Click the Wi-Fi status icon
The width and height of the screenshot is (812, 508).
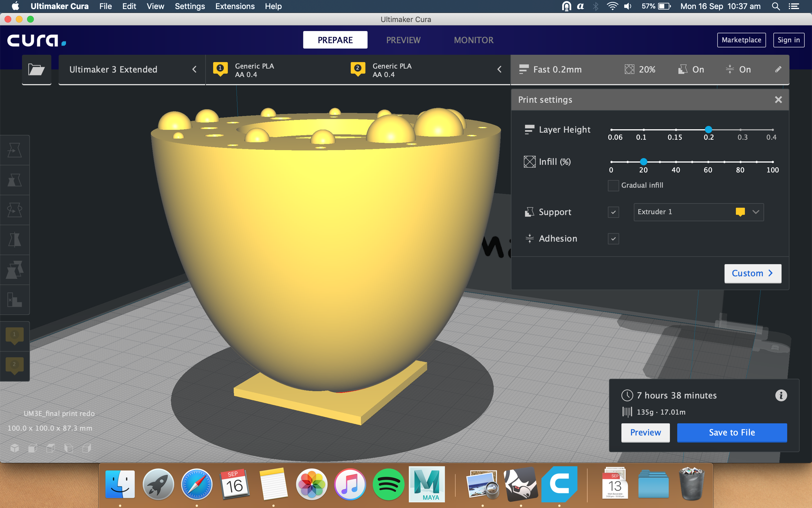[x=612, y=6]
